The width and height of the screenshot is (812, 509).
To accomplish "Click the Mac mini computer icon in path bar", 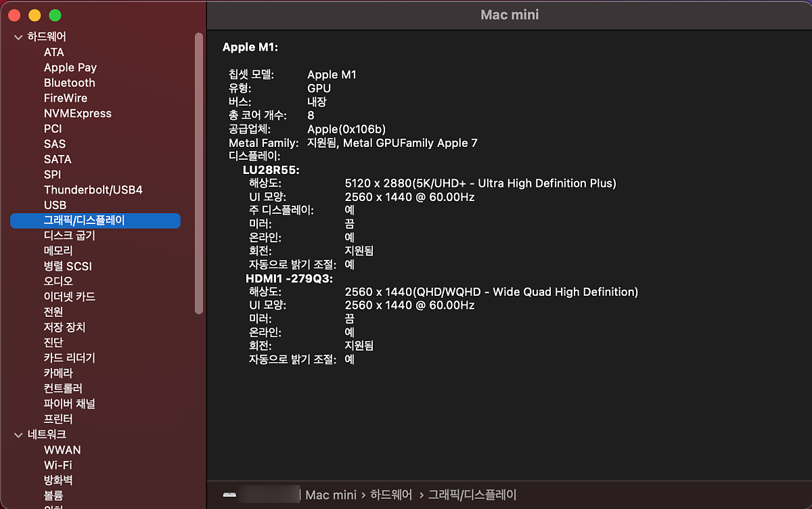I will click(x=229, y=495).
